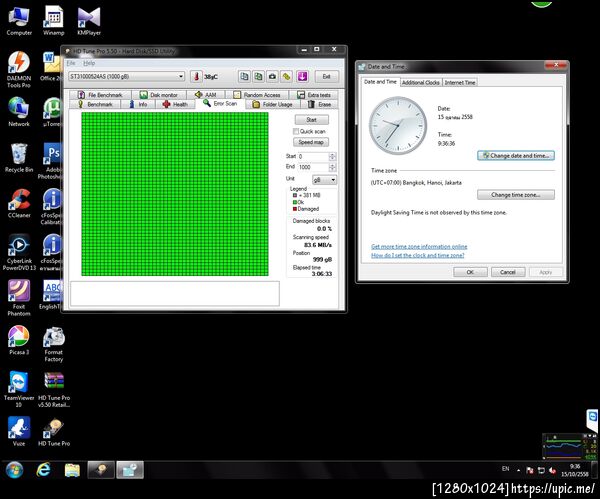The height and width of the screenshot is (499, 600).
Task: Click the Exit button in HD Tune
Action: (326, 77)
